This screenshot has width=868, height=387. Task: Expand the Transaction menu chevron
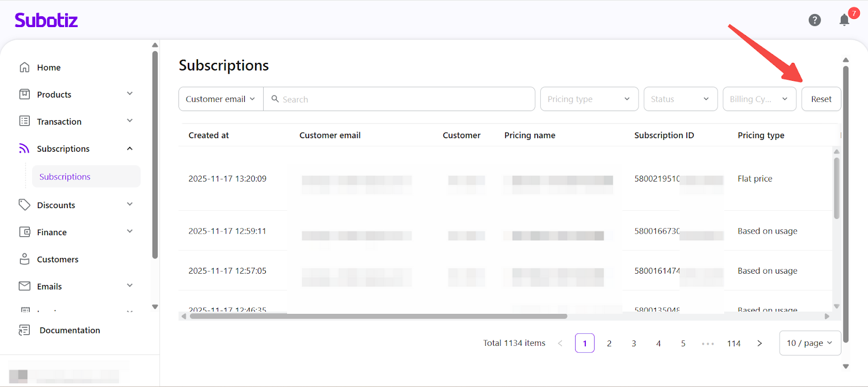coord(130,121)
